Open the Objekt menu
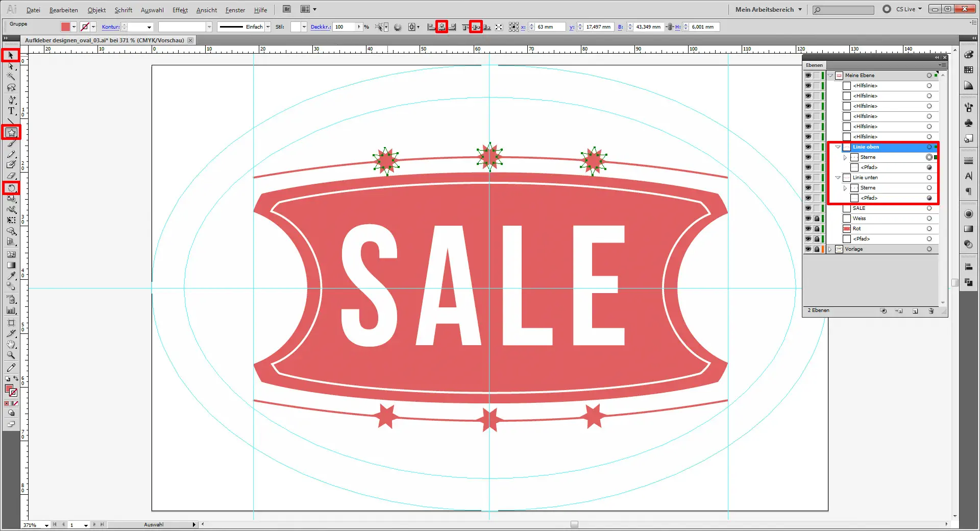Viewport: 980px width, 531px height. click(x=96, y=10)
